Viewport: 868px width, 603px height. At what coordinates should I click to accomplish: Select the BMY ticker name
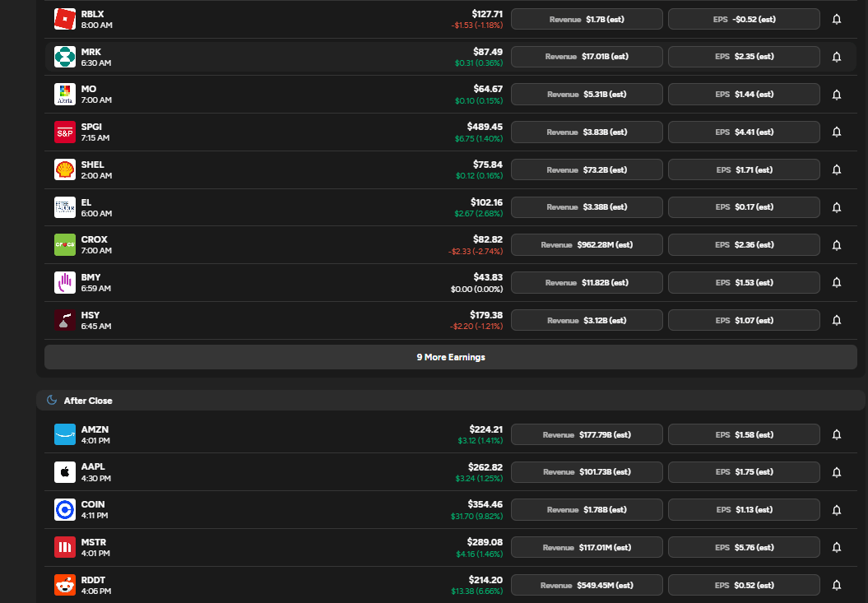91,277
